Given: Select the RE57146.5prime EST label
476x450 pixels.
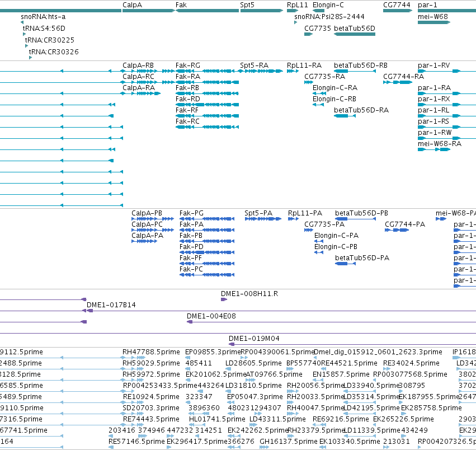Looking at the screenshot, I should click(x=136, y=442).
